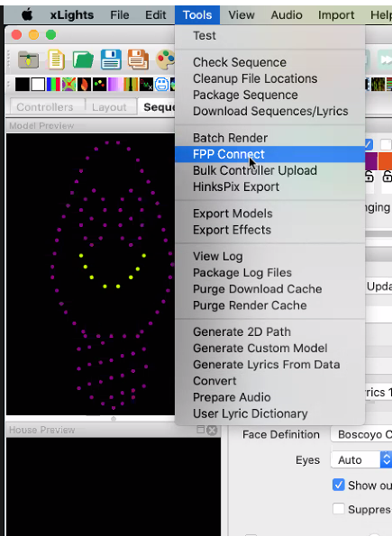
Task: Open the Import menu
Action: click(336, 15)
